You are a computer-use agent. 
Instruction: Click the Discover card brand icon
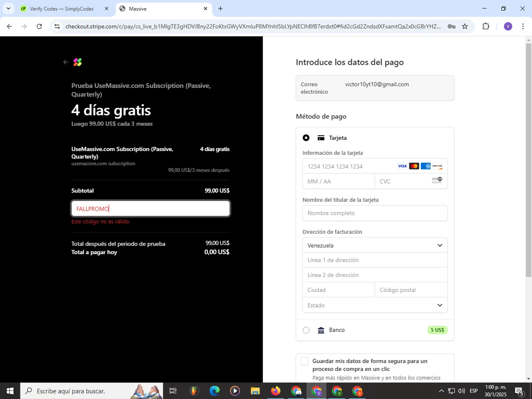(x=437, y=166)
